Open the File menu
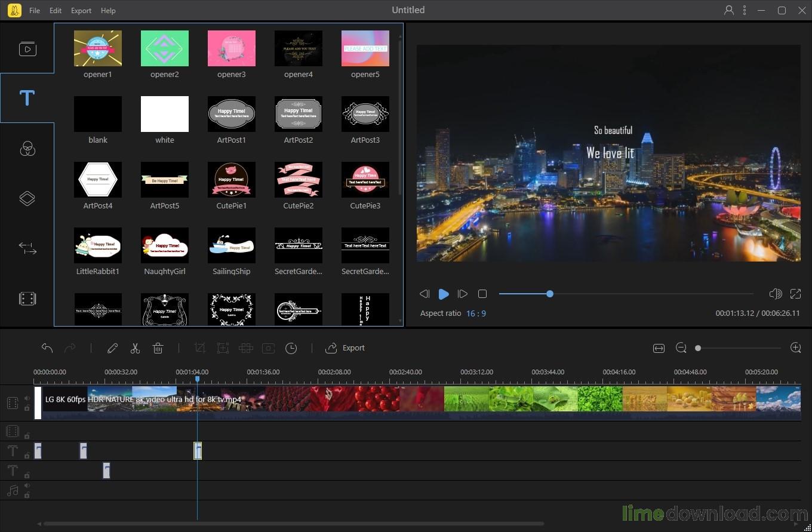This screenshot has width=812, height=532. click(35, 11)
